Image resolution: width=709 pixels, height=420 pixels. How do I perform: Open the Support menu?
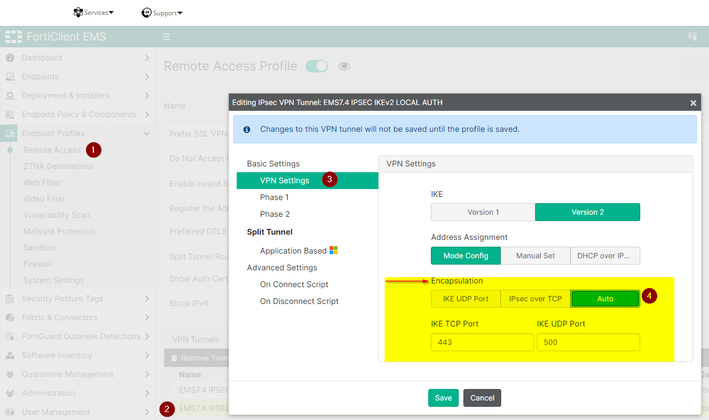click(x=162, y=13)
